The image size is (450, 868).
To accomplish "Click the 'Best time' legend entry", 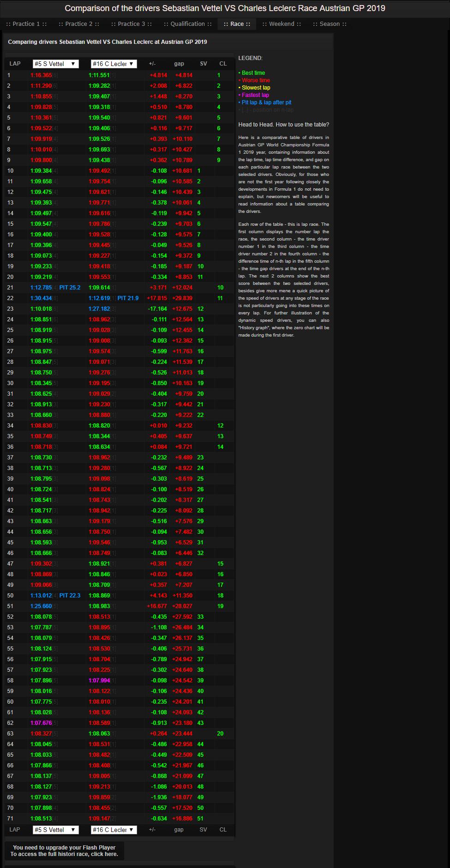I will 252,73.
